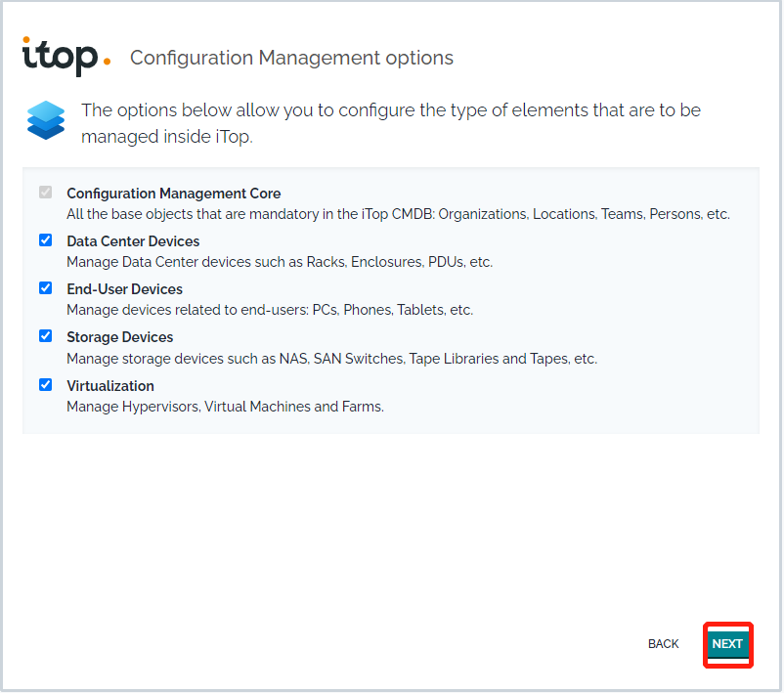Click the iTop logo
784x693 pixels.
(66, 56)
